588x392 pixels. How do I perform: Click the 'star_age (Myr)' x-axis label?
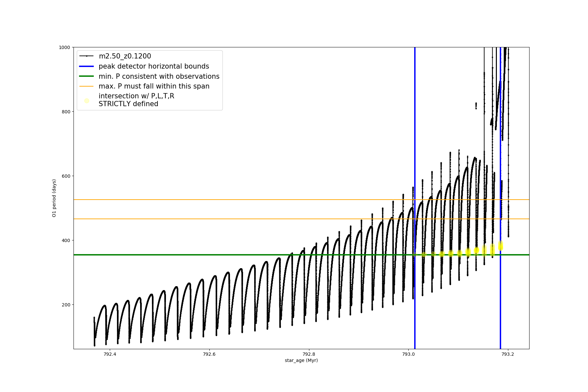[x=301, y=360]
